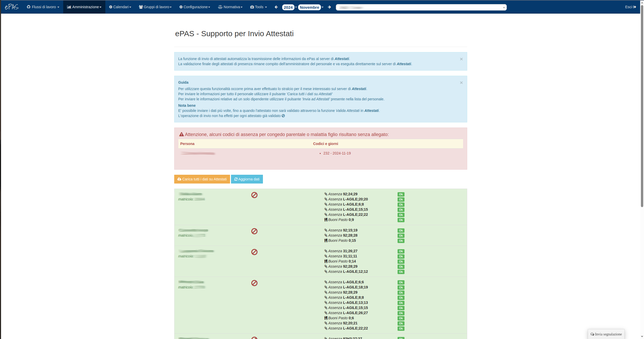This screenshot has height=339, width=644.
Task: Click the Esci logout icon
Action: click(x=634, y=7)
